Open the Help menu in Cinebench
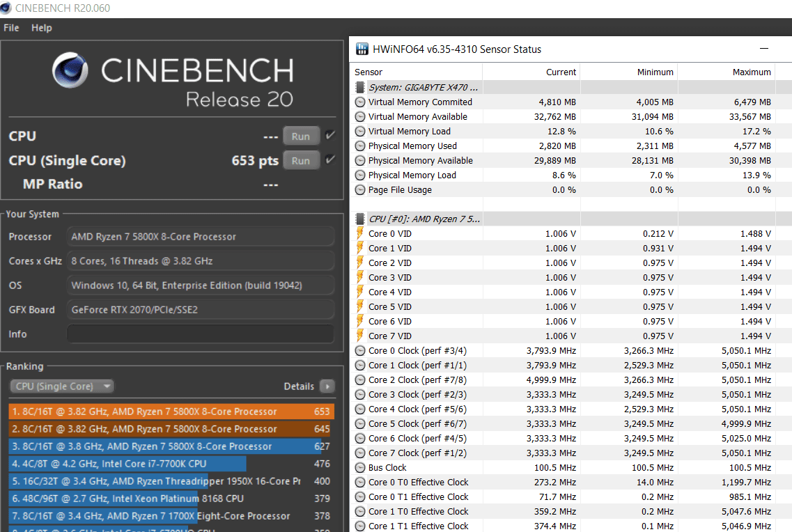Image resolution: width=792 pixels, height=532 pixels. [x=41, y=28]
